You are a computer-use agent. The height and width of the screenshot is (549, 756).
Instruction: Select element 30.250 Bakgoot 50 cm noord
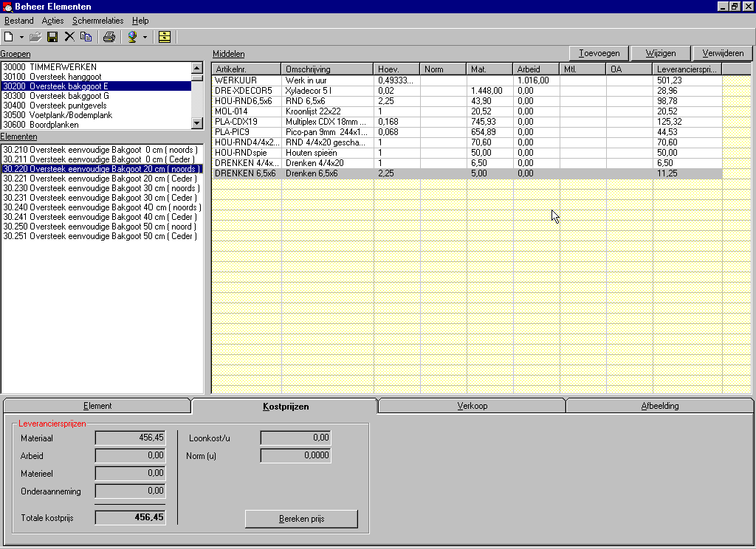[102, 227]
